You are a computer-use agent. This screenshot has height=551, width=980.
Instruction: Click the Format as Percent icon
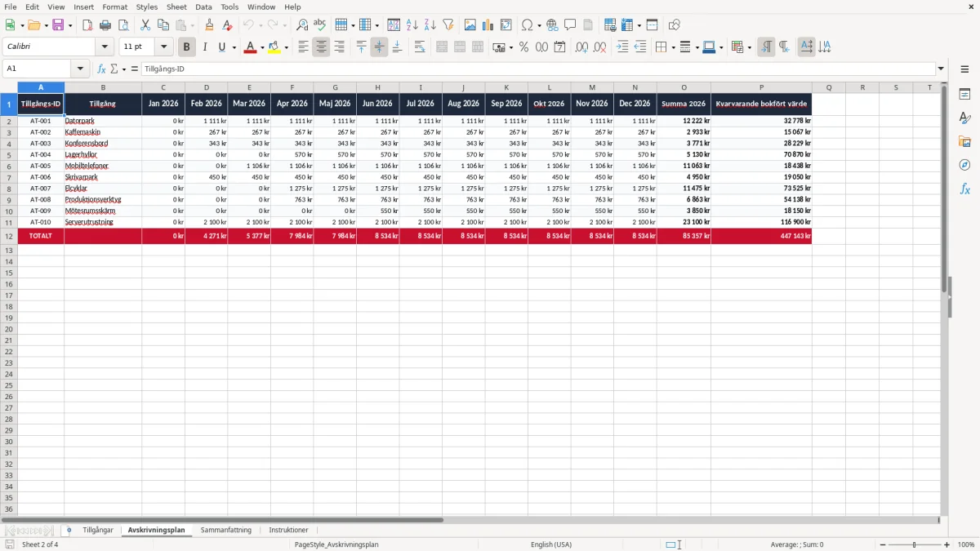click(x=523, y=47)
